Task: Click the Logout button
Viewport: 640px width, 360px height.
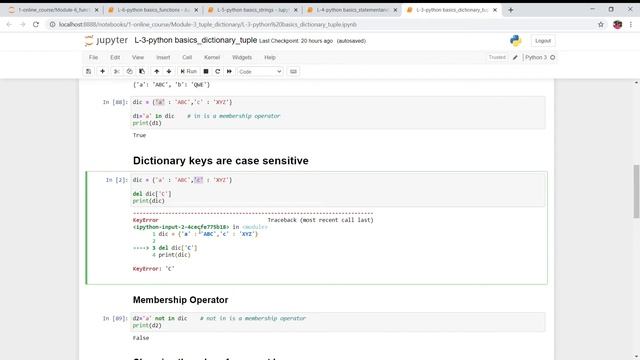Action: click(x=543, y=41)
